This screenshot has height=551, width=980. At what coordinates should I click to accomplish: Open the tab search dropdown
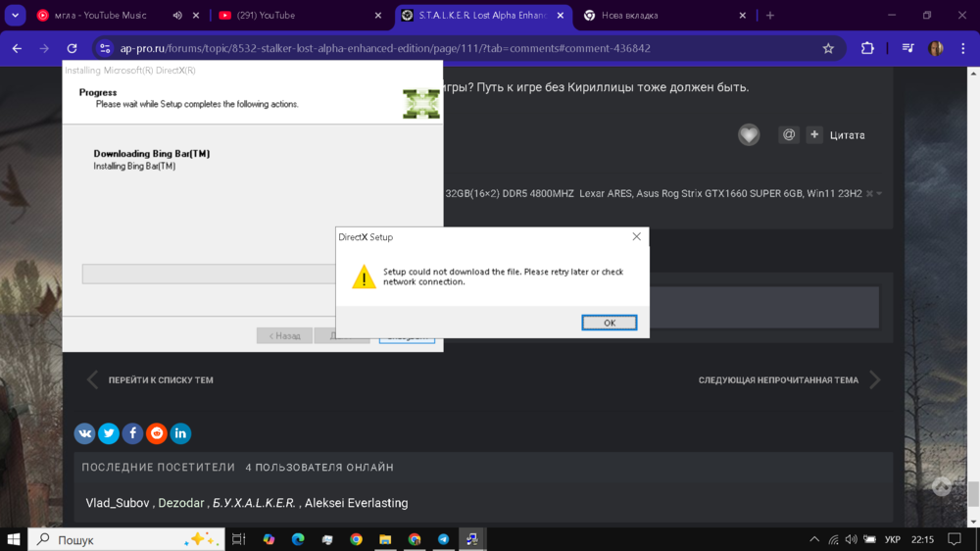(x=15, y=15)
